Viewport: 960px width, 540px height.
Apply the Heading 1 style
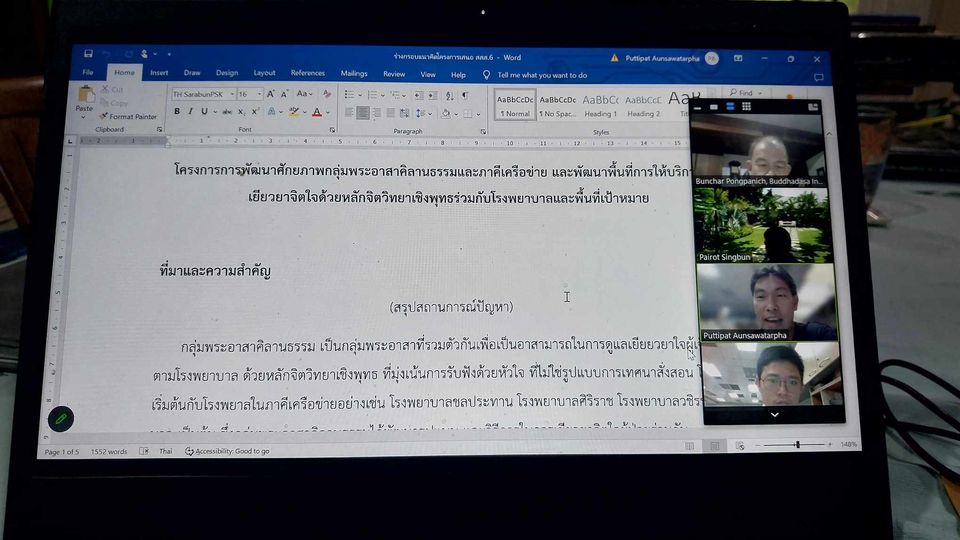600,105
